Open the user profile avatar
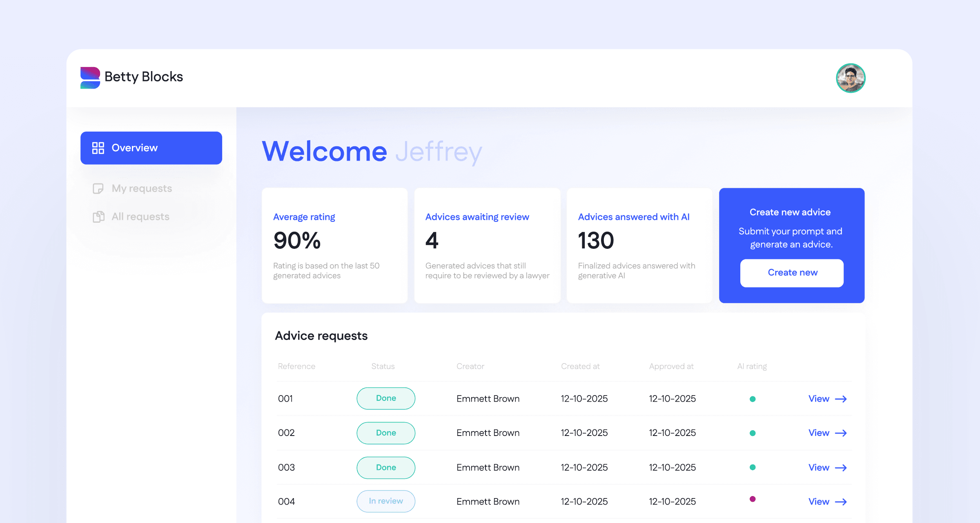Viewport: 980px width, 523px height. [851, 78]
